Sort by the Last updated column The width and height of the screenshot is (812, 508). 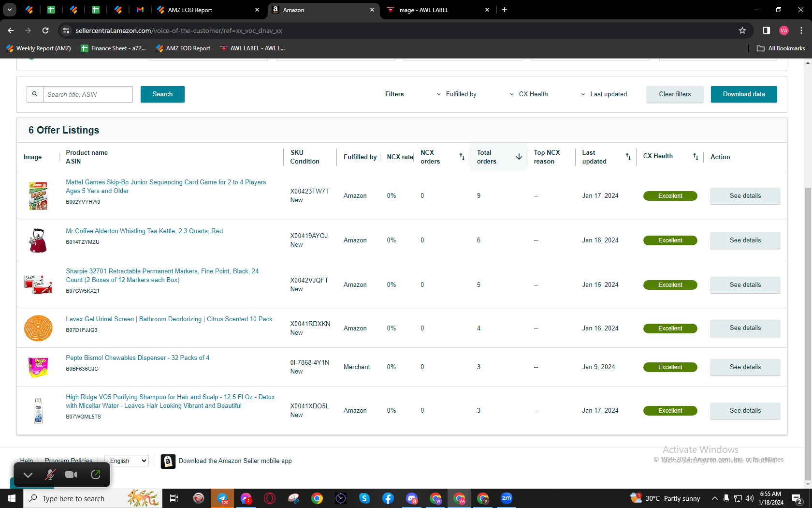628,157
